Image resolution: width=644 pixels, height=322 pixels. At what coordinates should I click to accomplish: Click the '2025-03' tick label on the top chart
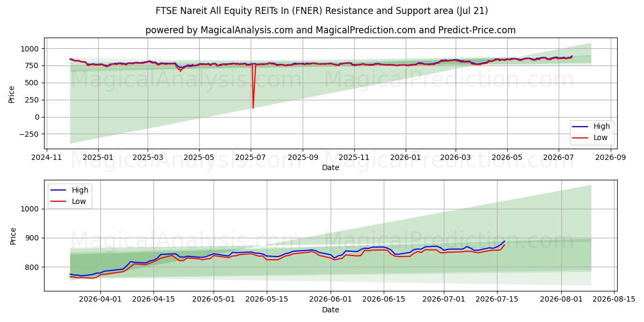[x=148, y=157]
